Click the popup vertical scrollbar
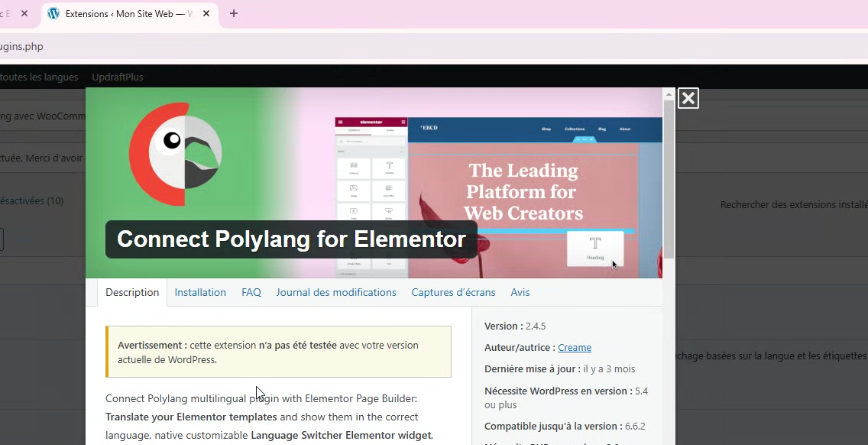Viewport: 868px width, 445px height. point(669,180)
